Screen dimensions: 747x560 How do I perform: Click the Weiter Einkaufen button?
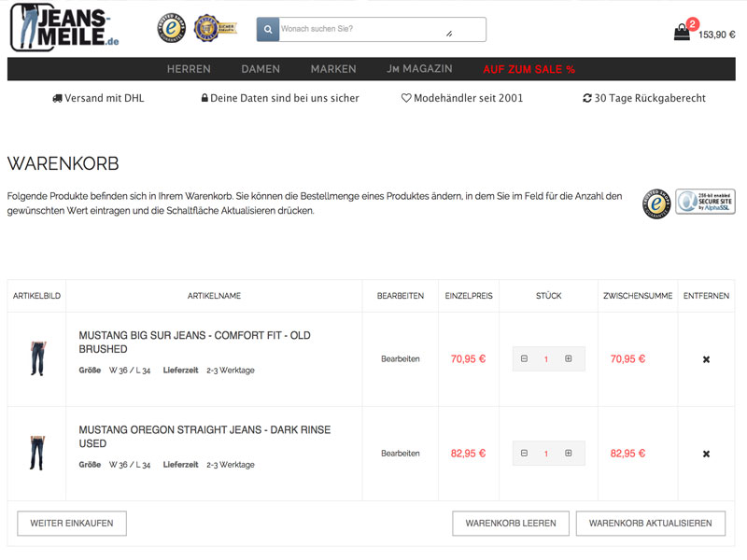pyautogui.click(x=72, y=524)
